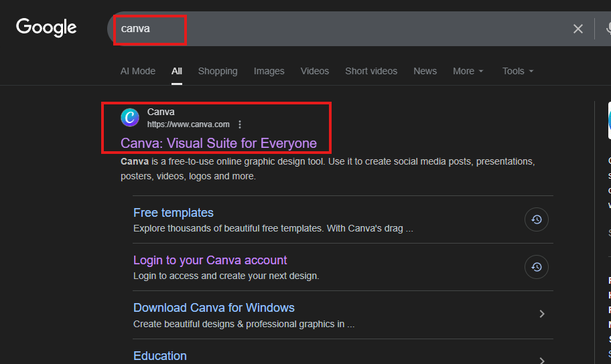Image resolution: width=611 pixels, height=364 pixels.
Task: Open Download Canva for Windows link
Action: [x=214, y=308]
